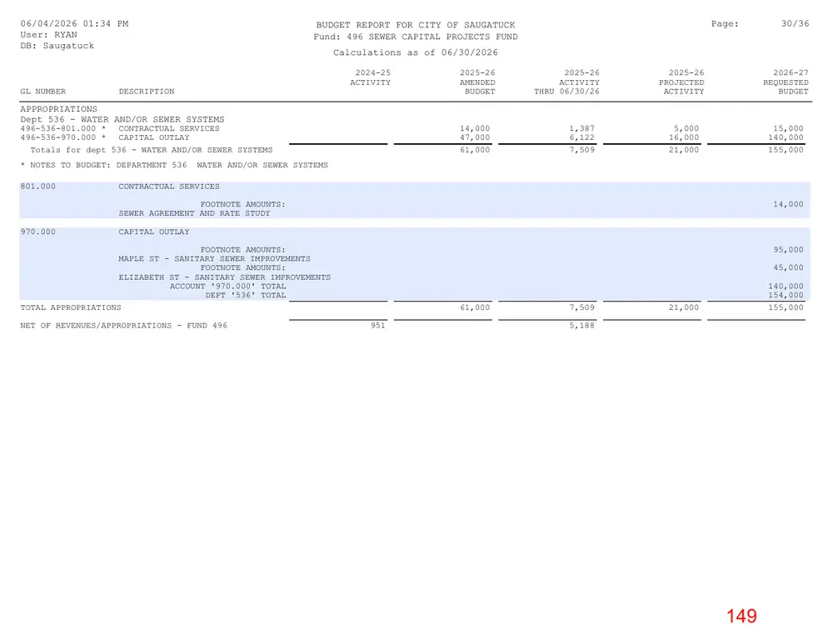833x644 pixels.
Task: Click the '2025-26 PROJECTED ACTIVITY' column header
Action: 681,82
